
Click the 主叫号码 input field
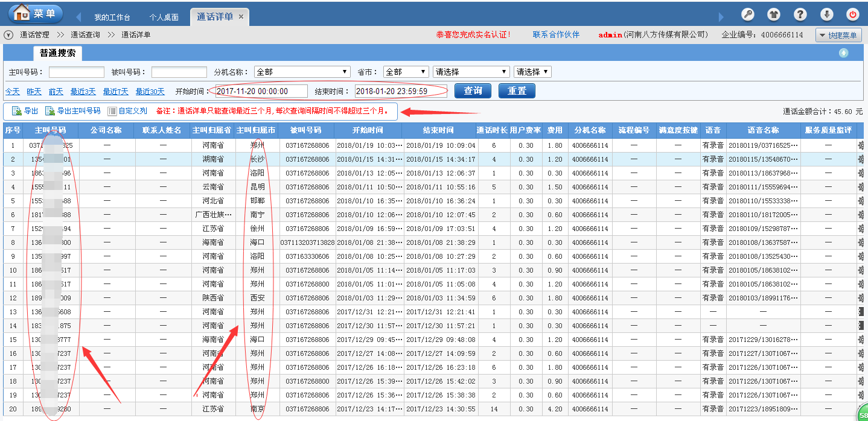tap(77, 72)
